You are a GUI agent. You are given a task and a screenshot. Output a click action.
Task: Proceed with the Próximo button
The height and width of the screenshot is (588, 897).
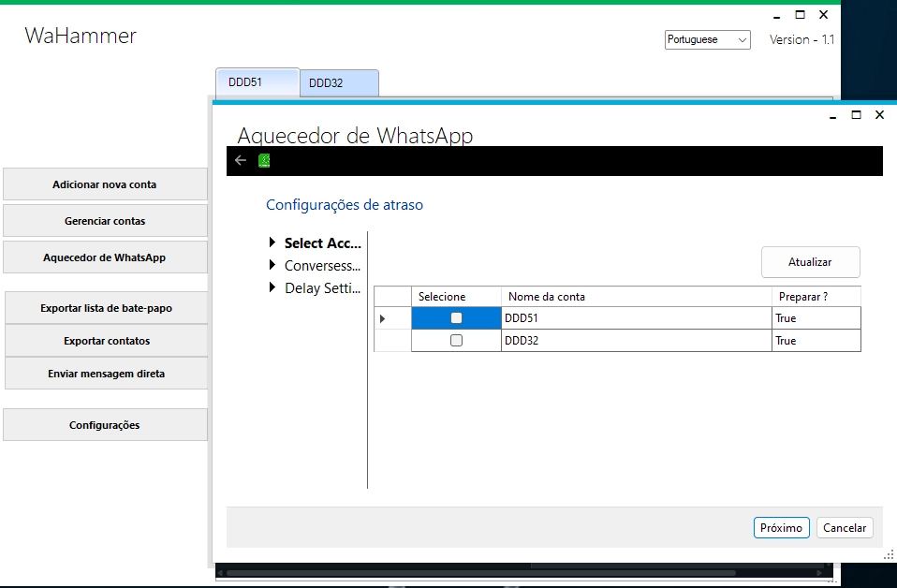[x=782, y=528]
